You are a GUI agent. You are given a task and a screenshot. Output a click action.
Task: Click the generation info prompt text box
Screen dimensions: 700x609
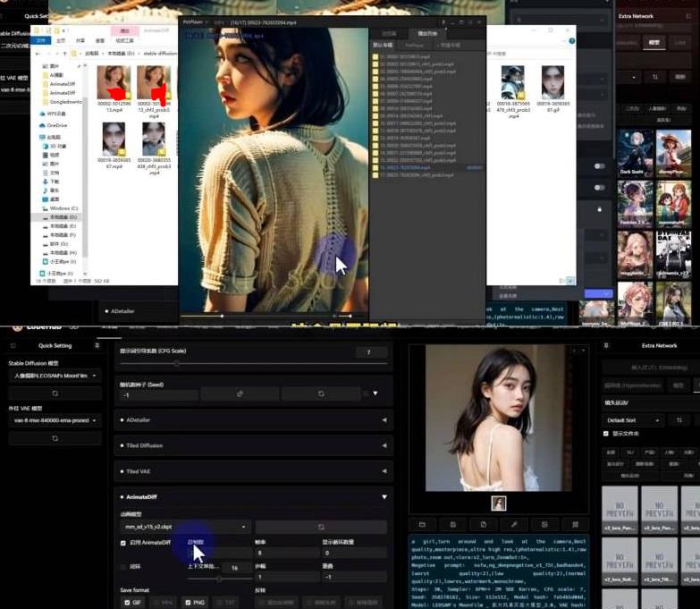click(x=499, y=571)
